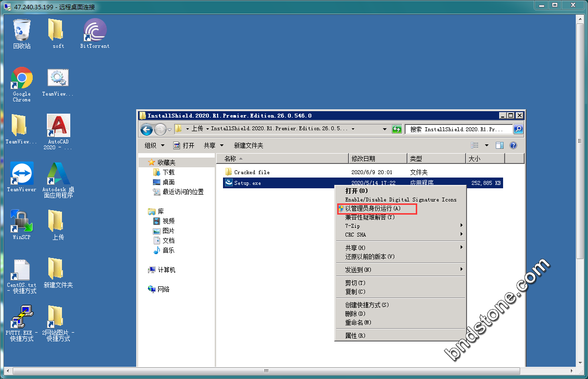Open WinSCP desktop shortcut
The width and height of the screenshot is (588, 379).
coord(21,222)
